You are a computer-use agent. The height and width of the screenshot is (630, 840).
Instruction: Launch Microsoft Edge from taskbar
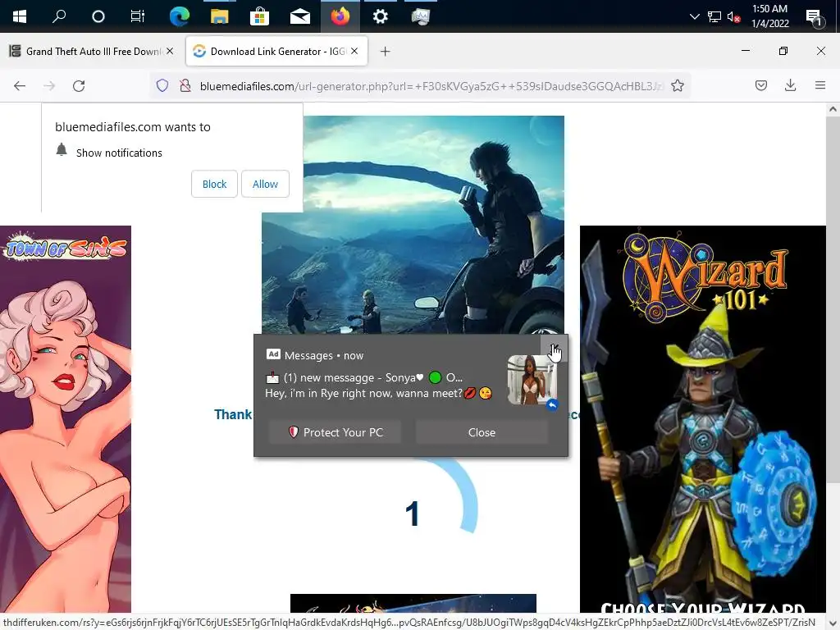click(179, 16)
